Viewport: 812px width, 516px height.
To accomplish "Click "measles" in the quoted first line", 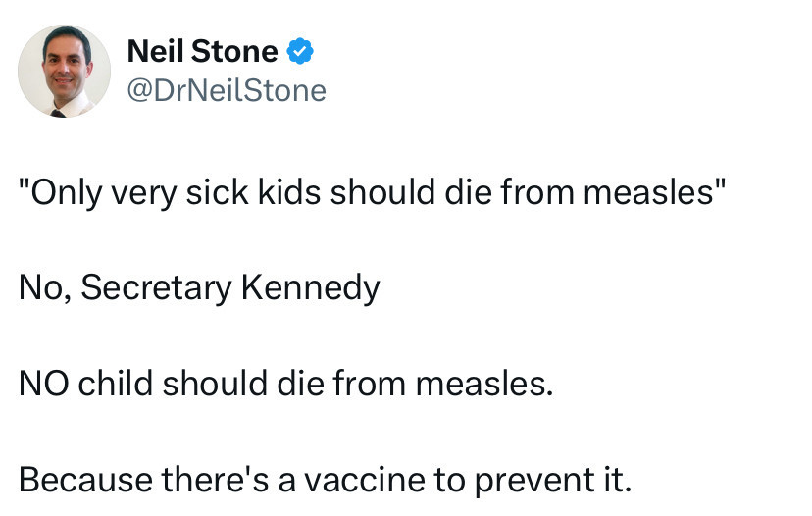I will pyautogui.click(x=648, y=193).
